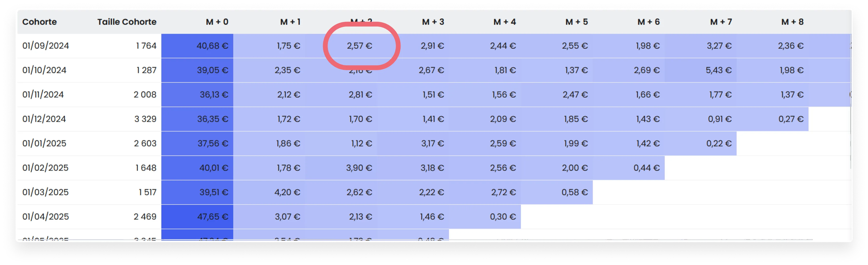Click the 2,36 € cell
This screenshot has height=265, width=868.
(773, 46)
